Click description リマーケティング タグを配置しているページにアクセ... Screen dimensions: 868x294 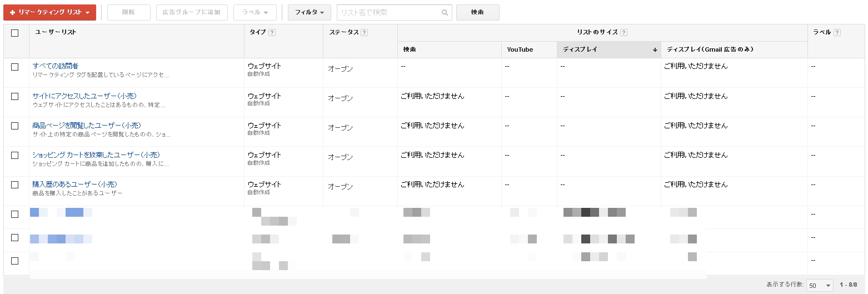[x=101, y=74]
